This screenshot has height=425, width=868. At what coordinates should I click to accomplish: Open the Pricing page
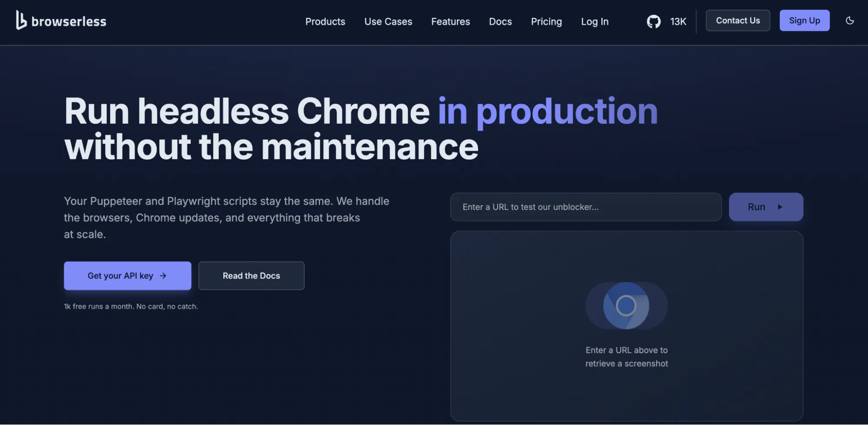(546, 21)
